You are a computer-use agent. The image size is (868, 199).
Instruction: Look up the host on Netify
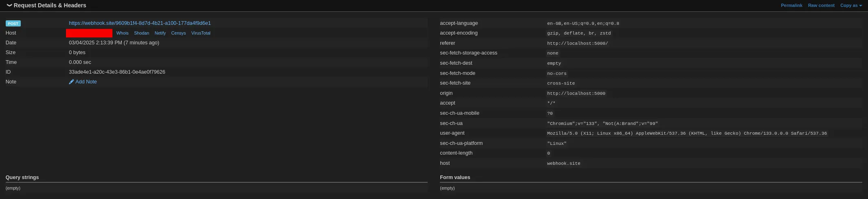(x=160, y=33)
